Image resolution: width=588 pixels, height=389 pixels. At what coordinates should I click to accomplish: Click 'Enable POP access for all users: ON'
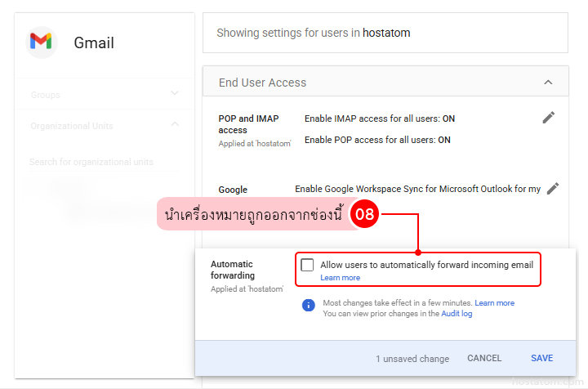(x=377, y=140)
